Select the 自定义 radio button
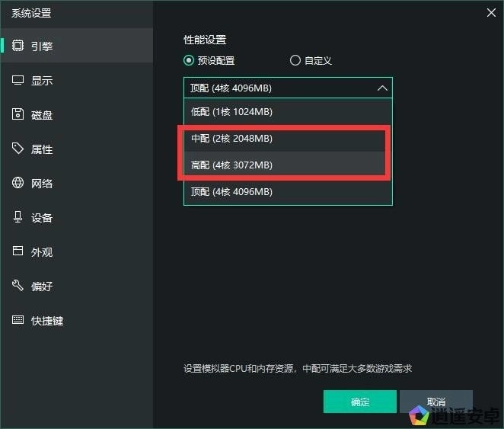 tap(295, 61)
